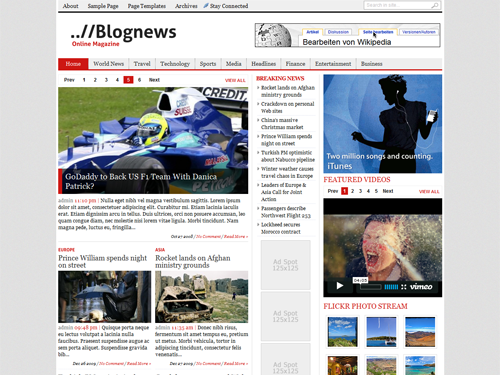500x375 pixels.
Task: Go to slide 2 in featured pager
Action: 95,80
